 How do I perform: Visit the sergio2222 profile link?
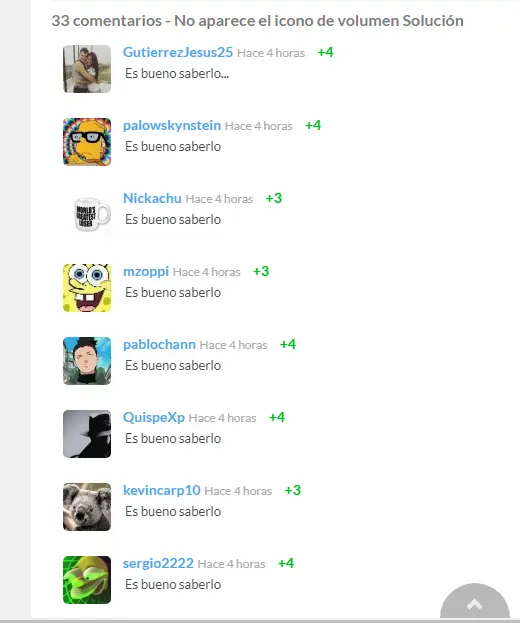pos(158,563)
